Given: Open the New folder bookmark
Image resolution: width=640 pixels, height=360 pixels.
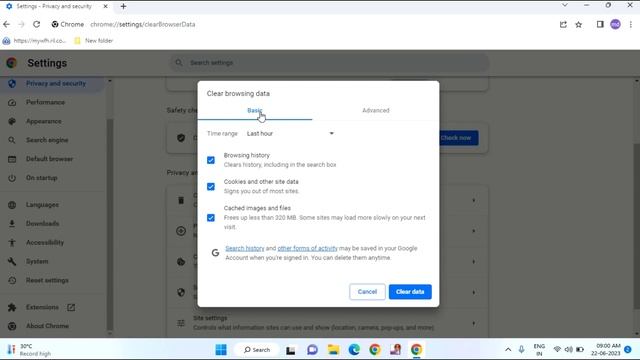Looking at the screenshot, I should click(94, 41).
